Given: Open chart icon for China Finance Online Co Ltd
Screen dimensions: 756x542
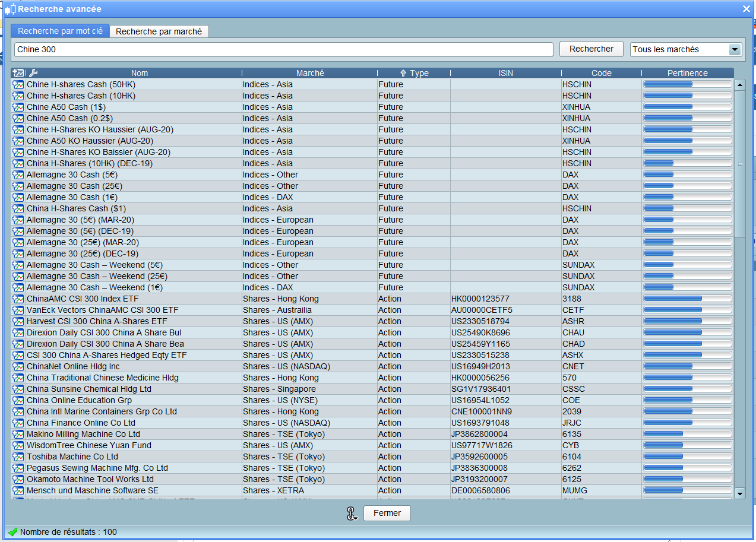Looking at the screenshot, I should 18,423.
